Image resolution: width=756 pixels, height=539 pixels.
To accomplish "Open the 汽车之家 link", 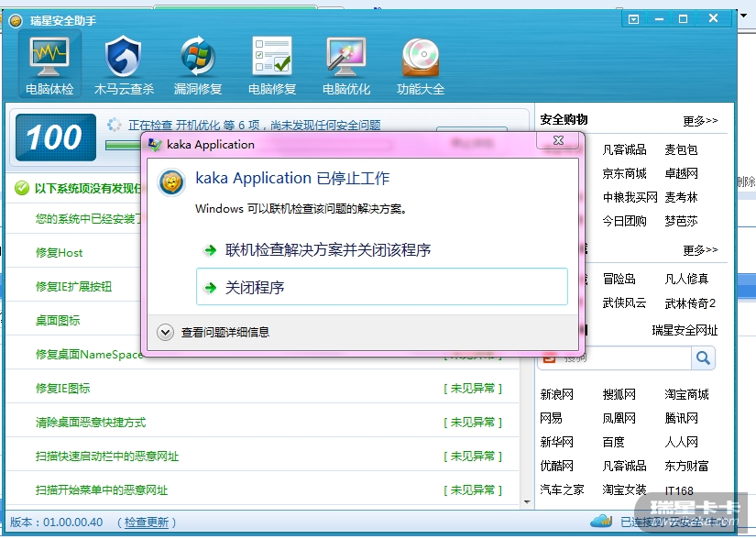I will click(562, 489).
